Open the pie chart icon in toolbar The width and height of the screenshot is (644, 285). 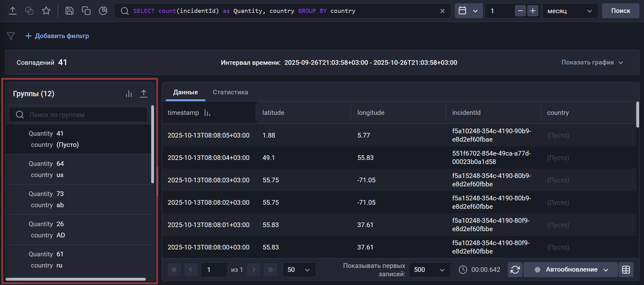tap(103, 11)
